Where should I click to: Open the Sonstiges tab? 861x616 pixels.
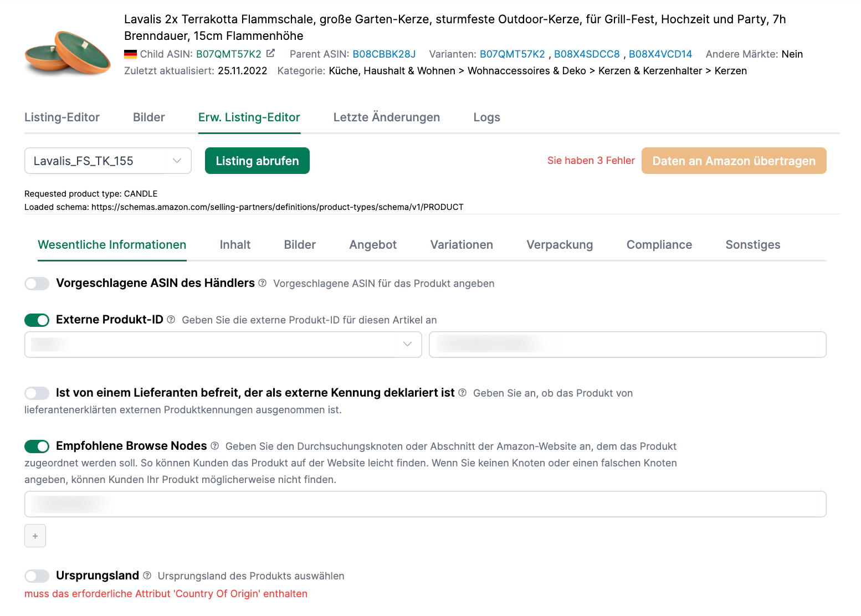[753, 245]
